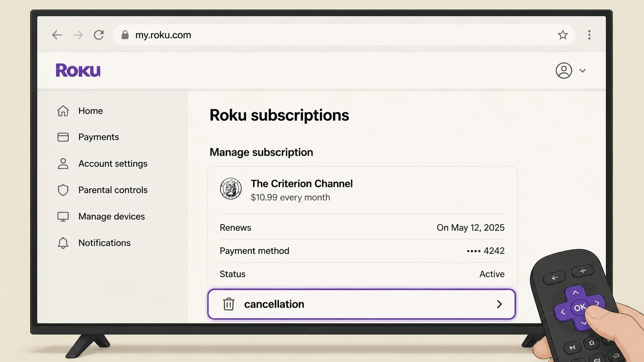The width and height of the screenshot is (644, 362).
Task: Click the Parental controls shield icon
Action: pos(63,190)
